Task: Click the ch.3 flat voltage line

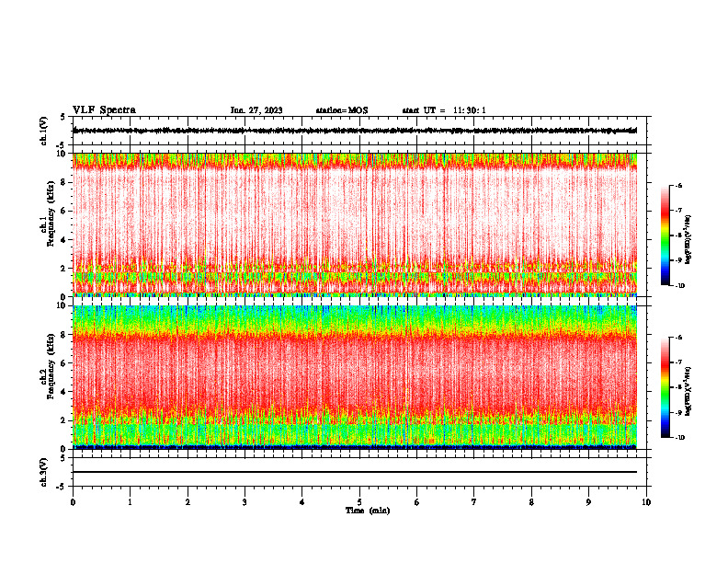Action: click(x=355, y=472)
